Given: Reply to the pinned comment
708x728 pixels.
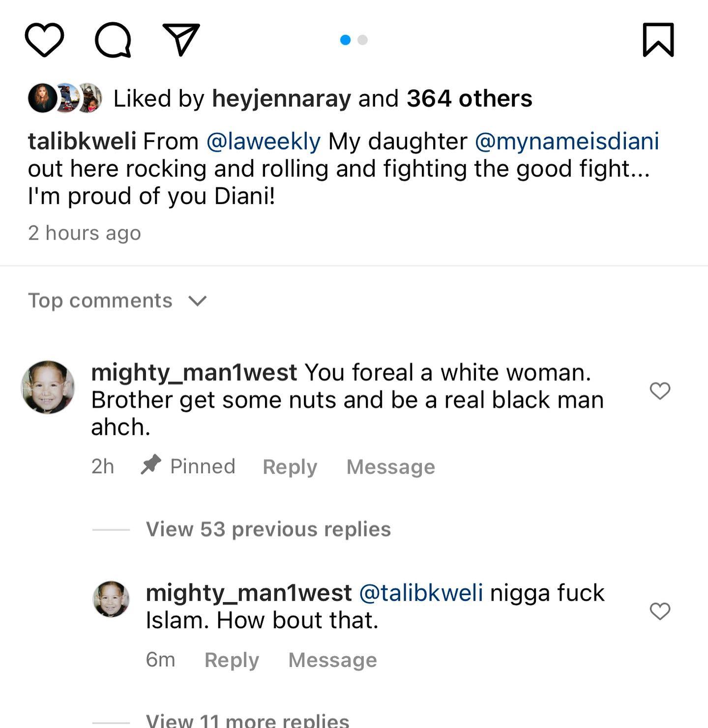Looking at the screenshot, I should coord(290,467).
